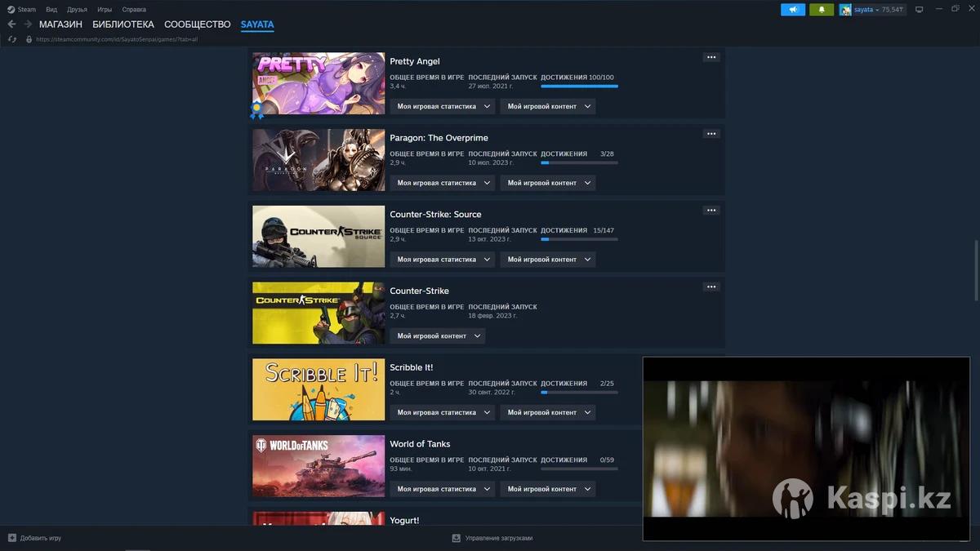The width and height of the screenshot is (980, 551).
Task: Switch to the СООБЩЕСТВО tab
Action: [x=198, y=24]
